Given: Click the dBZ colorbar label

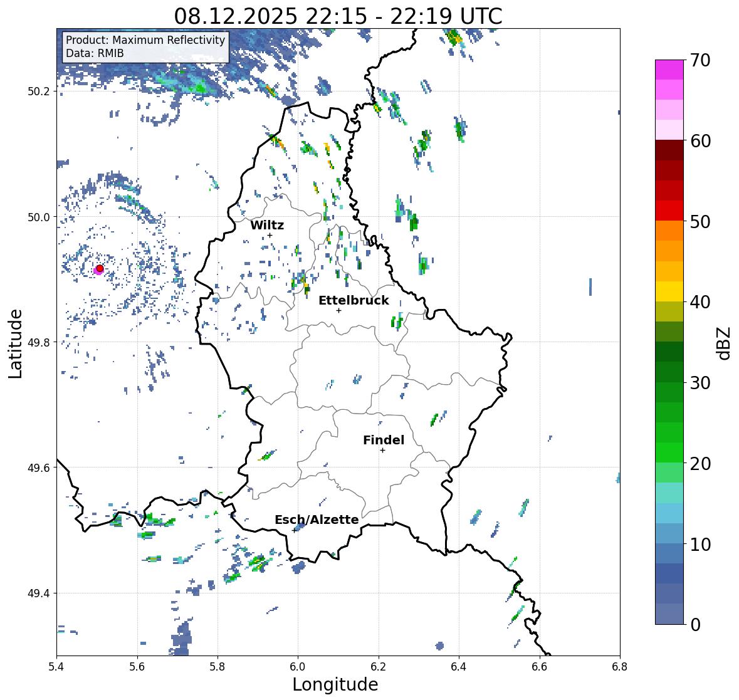Looking at the screenshot, I should click(x=725, y=343).
